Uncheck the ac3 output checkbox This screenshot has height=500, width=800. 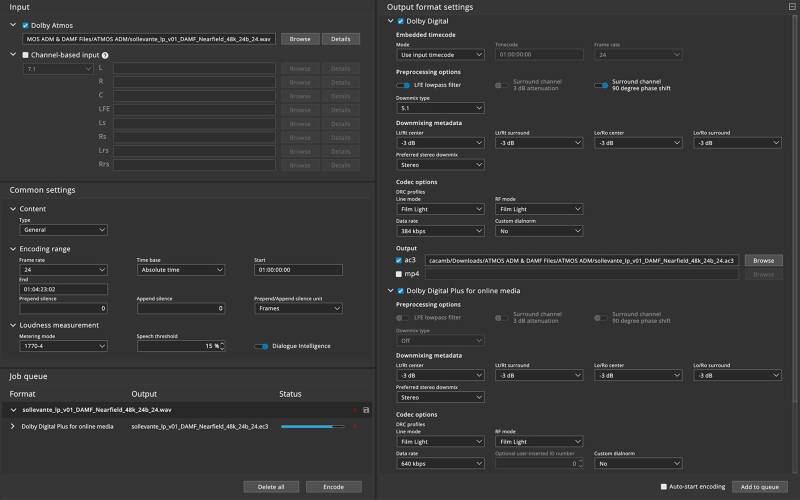pyautogui.click(x=400, y=259)
